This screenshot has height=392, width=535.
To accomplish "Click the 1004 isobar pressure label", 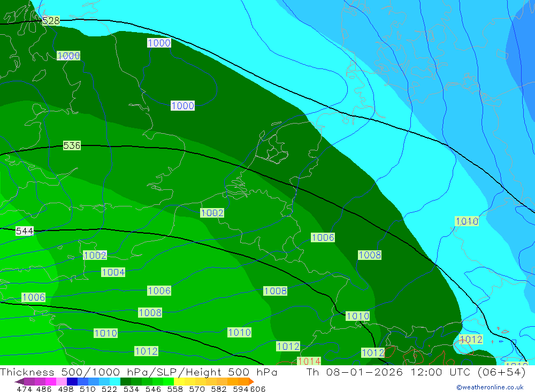I will [113, 272].
